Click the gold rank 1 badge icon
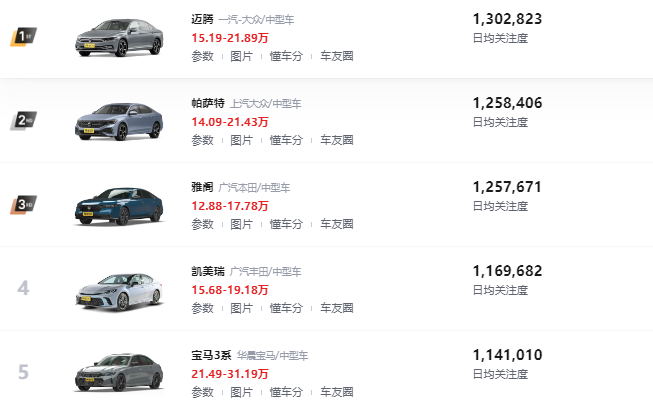The height and width of the screenshot is (404, 653). point(23,37)
